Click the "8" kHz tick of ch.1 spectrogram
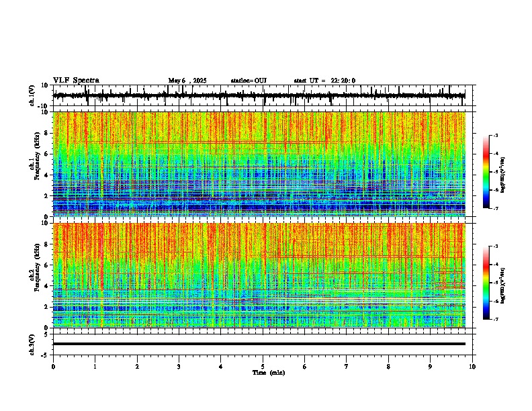The width and height of the screenshot is (532, 411). (46, 133)
